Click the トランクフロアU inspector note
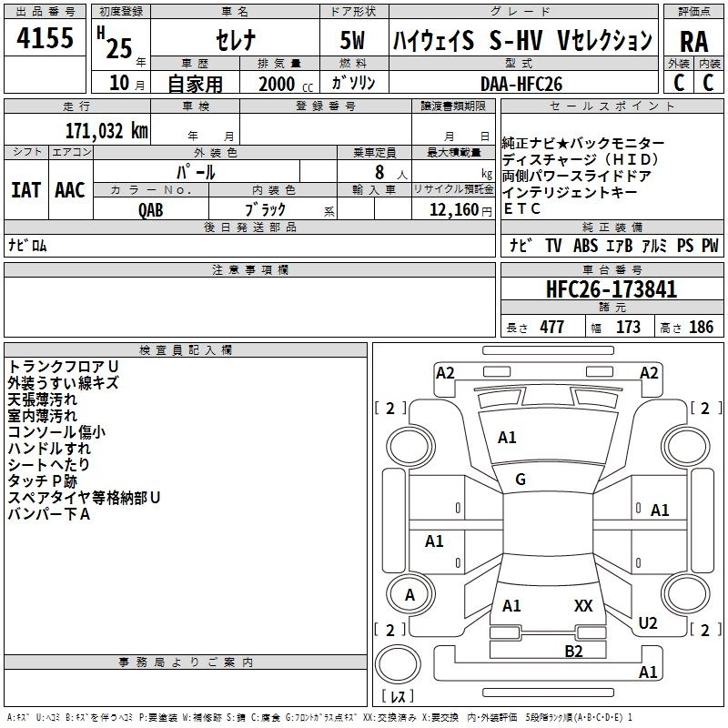 76,366
